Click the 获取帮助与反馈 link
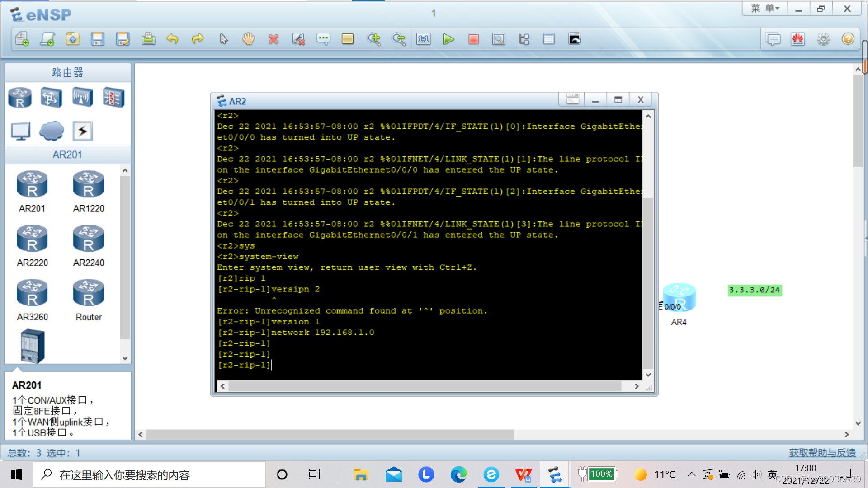 pos(822,453)
